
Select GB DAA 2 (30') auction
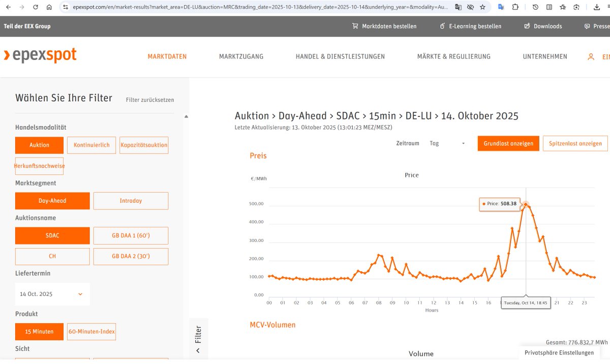131,256
